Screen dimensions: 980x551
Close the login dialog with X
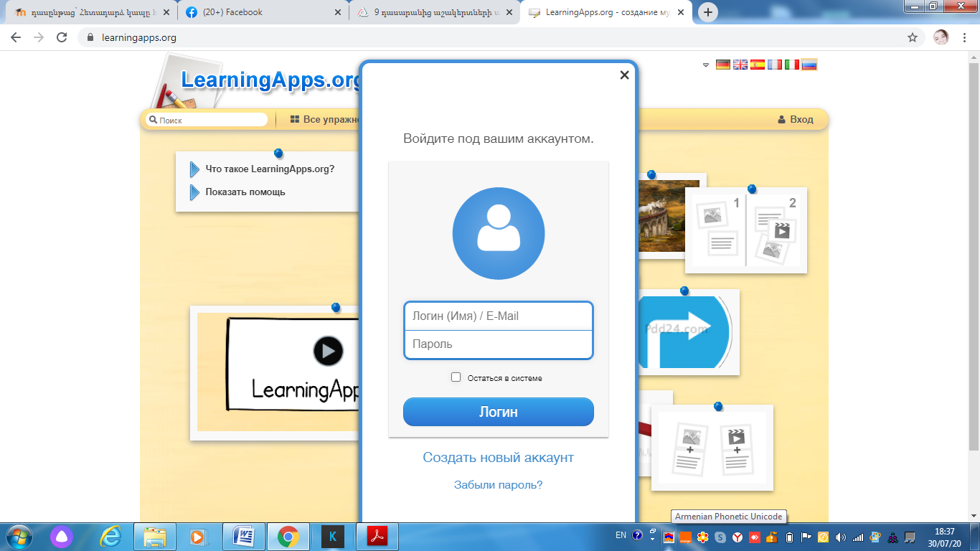(x=624, y=75)
